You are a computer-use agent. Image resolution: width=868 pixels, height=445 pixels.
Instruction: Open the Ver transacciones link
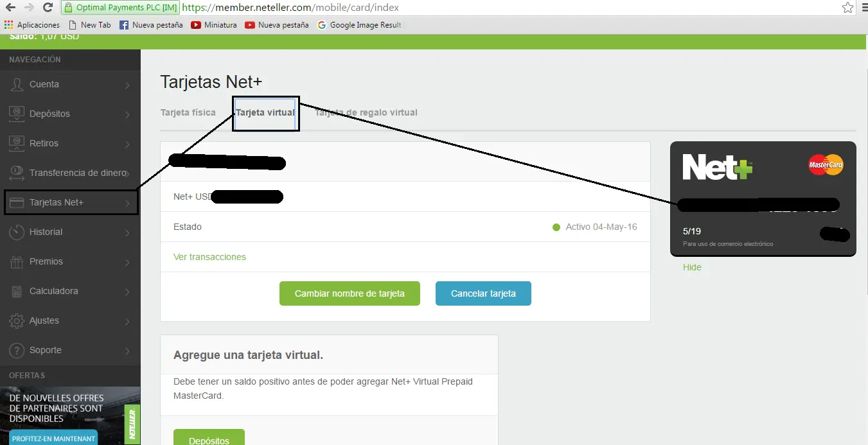click(x=209, y=257)
